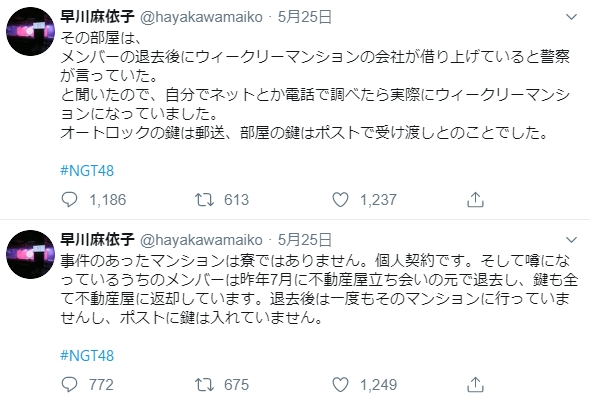Image resolution: width=590 pixels, height=398 pixels.
Task: Visit @hayakawamaiko handle on the second tweet
Action: point(201,240)
